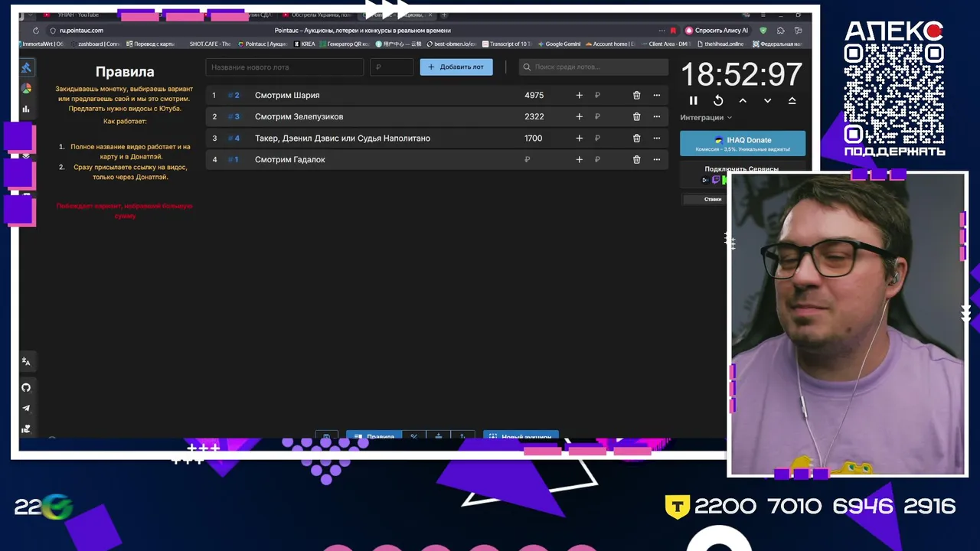The height and width of the screenshot is (551, 980).
Task: Click the double-up timer boost icon
Action: click(792, 100)
